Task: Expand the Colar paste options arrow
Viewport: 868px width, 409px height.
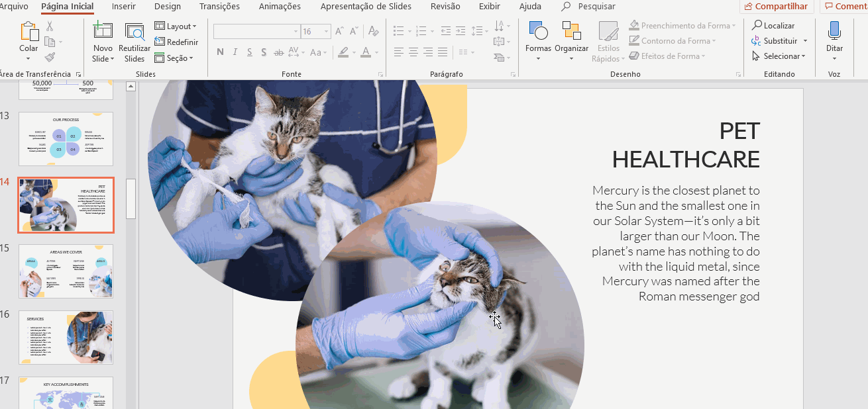Action: tap(28, 58)
